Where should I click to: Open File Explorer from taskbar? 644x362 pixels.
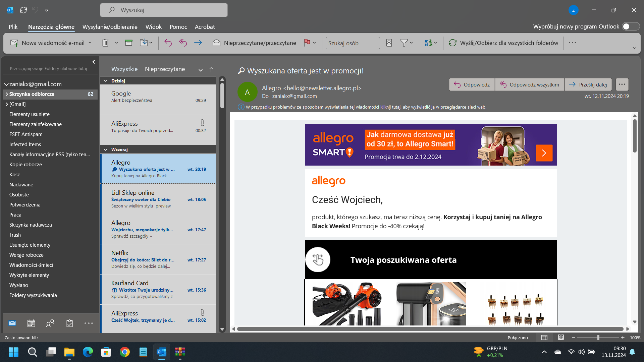(69, 352)
